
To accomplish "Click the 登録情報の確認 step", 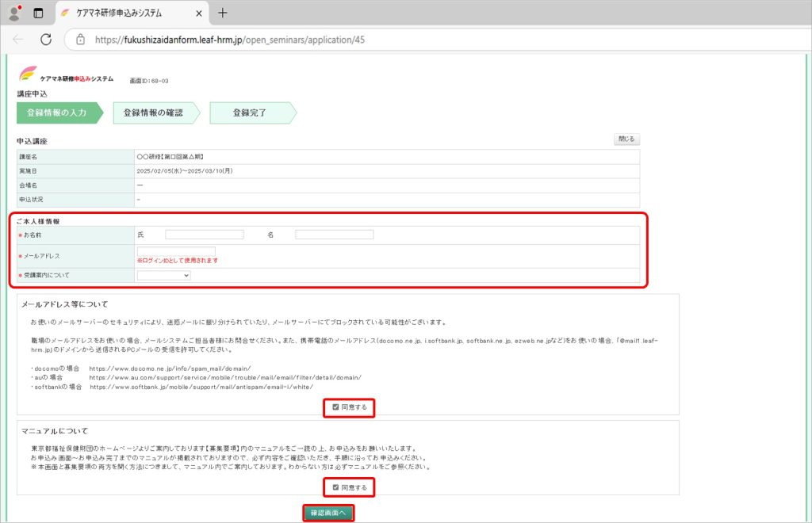I will point(153,113).
